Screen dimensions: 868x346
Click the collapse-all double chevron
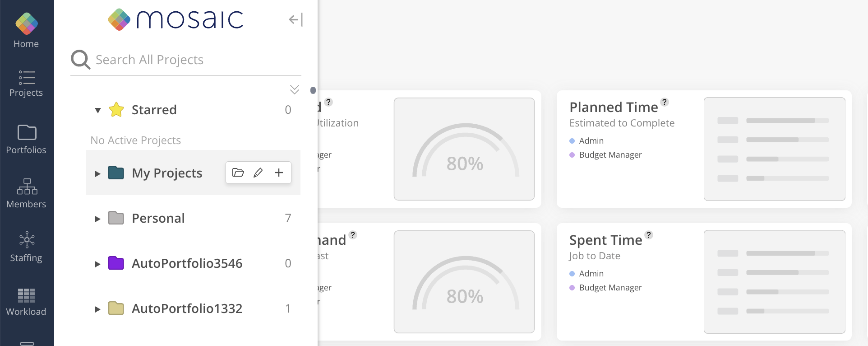(294, 89)
